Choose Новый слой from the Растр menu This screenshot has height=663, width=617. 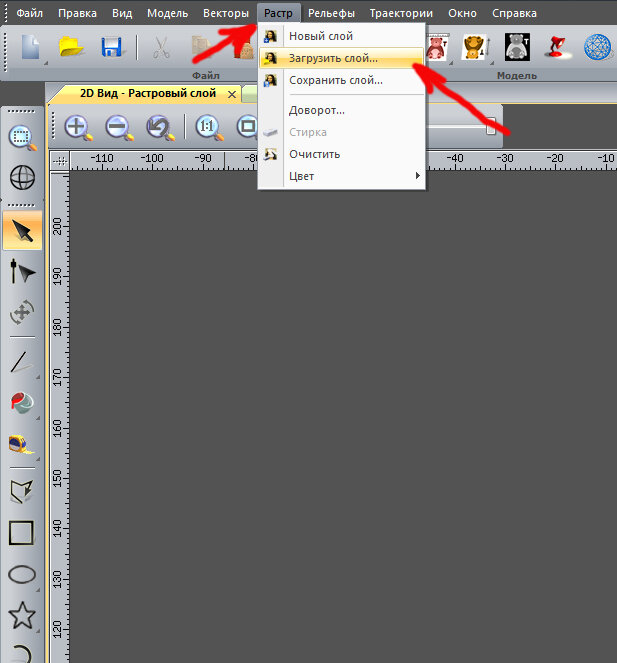[342, 36]
